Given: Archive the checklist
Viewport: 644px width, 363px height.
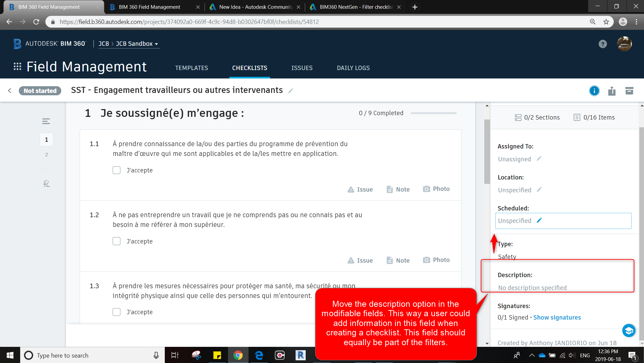Looking at the screenshot, I should (630, 91).
